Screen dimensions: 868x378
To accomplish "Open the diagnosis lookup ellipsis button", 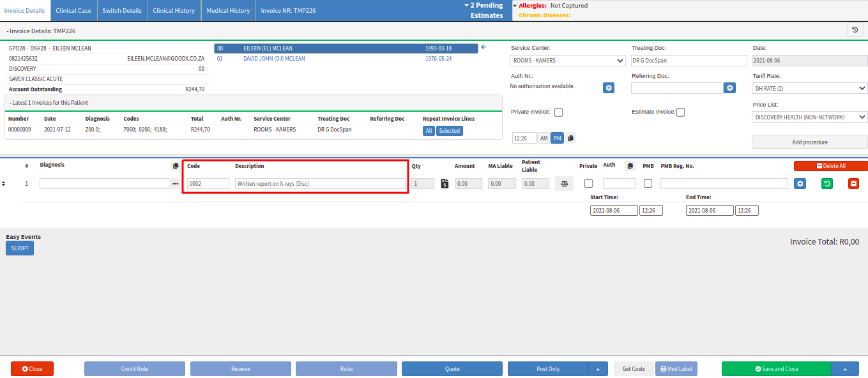I will click(175, 184).
